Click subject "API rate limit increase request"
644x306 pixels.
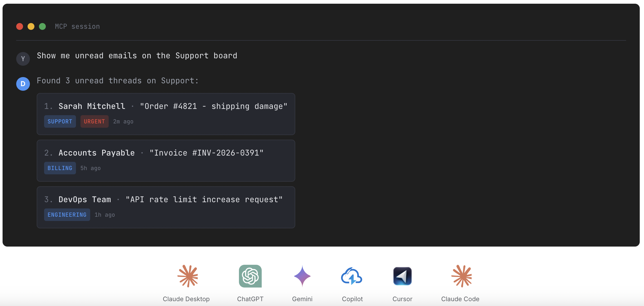204,199
